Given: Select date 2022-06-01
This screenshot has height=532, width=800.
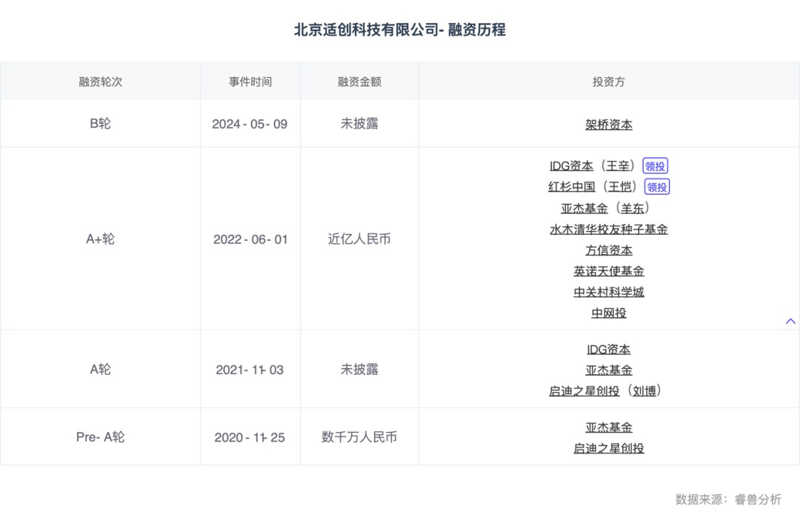Looking at the screenshot, I should pyautogui.click(x=250, y=239).
